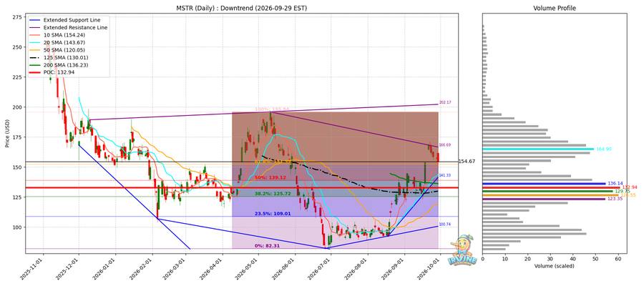The width and height of the screenshot is (644, 286).
Task: Select 'Extended Support Line' legend entry
Action: click(72, 20)
